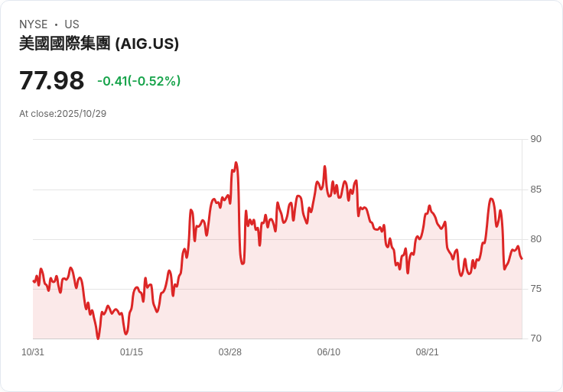
Task: Click the NYSE exchange label
Action: (x=34, y=24)
